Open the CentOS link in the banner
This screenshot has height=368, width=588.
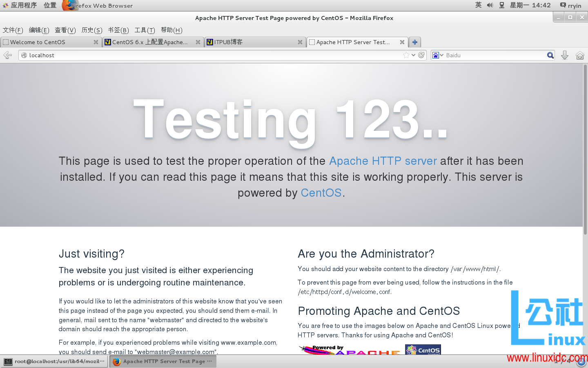point(321,193)
